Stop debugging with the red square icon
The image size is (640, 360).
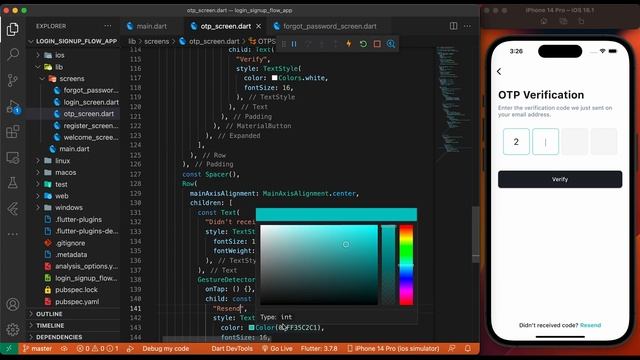coord(377,44)
